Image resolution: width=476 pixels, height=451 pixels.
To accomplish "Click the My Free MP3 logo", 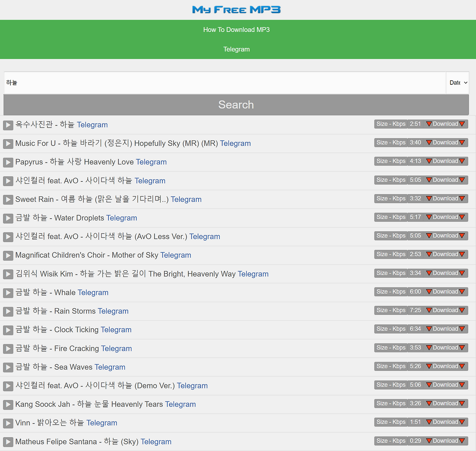I will pos(236,10).
